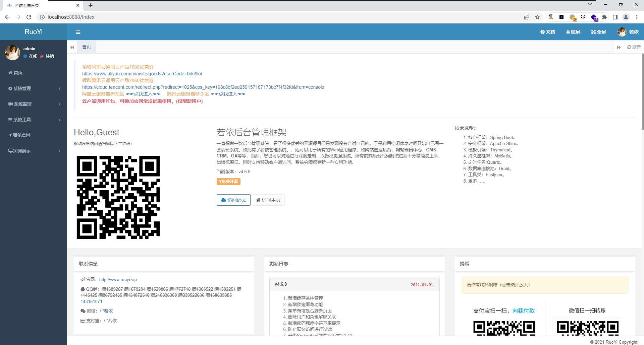Click the browser forward arrow
The width and height of the screenshot is (644, 345).
18,17
